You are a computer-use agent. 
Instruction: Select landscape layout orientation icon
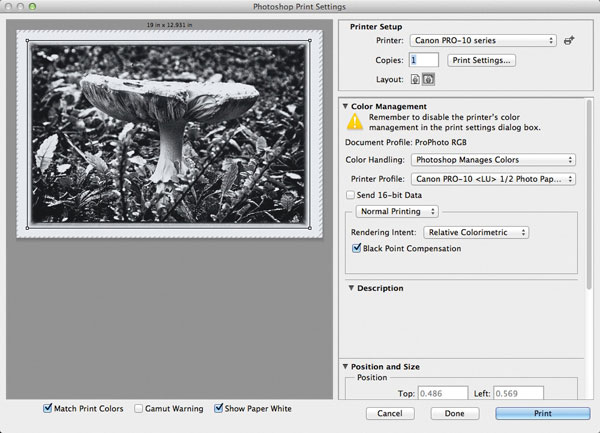pyautogui.click(x=429, y=79)
